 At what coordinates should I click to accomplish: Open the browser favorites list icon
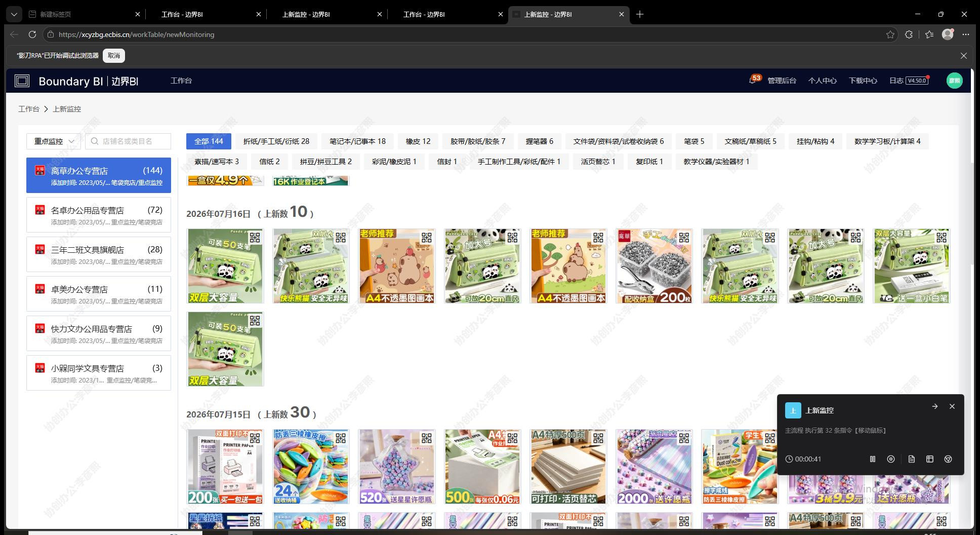[929, 34]
